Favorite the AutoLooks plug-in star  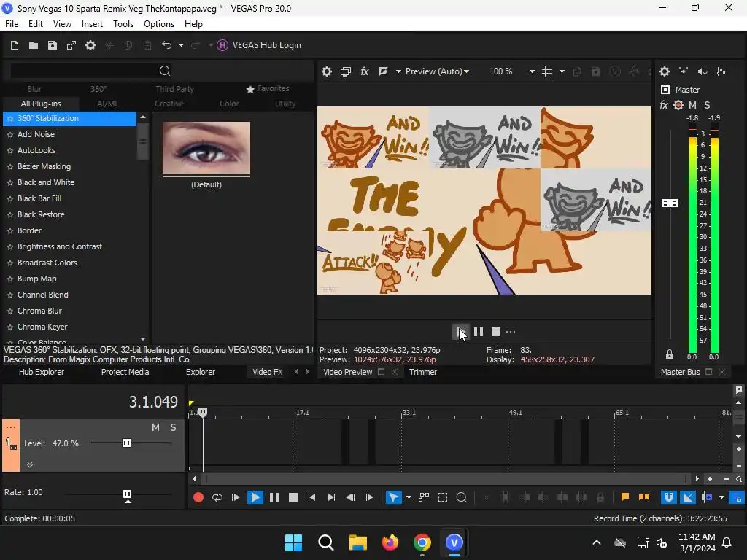point(10,151)
